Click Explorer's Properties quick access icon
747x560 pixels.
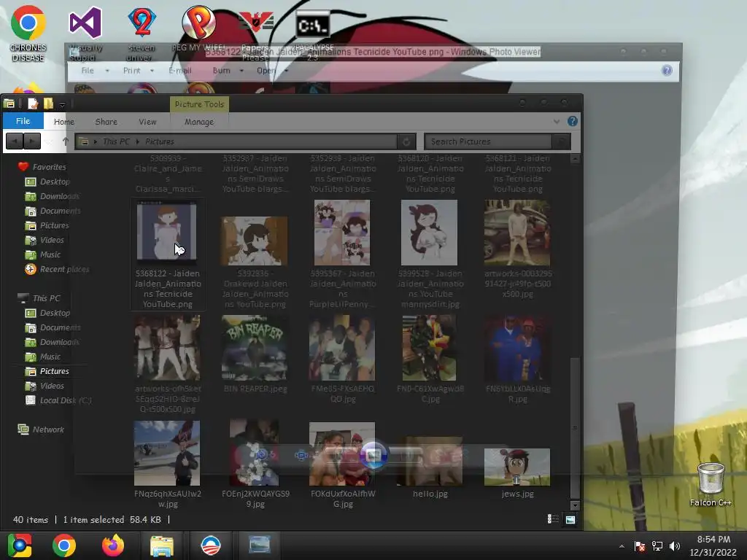(32, 104)
